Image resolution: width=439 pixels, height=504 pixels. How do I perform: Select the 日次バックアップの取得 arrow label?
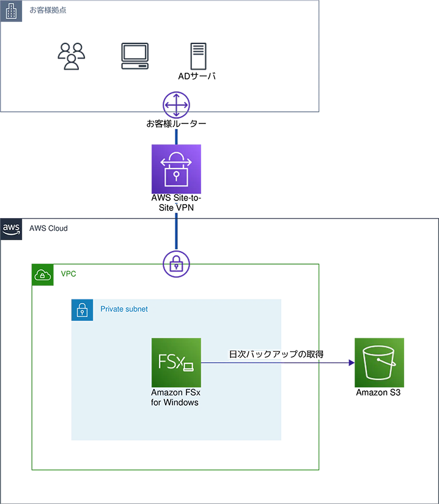point(276,354)
